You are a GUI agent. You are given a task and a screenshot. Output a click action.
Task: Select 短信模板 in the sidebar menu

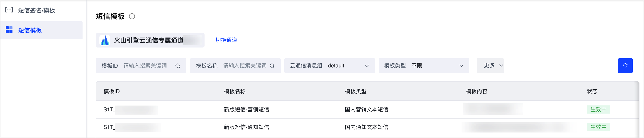[x=30, y=30]
